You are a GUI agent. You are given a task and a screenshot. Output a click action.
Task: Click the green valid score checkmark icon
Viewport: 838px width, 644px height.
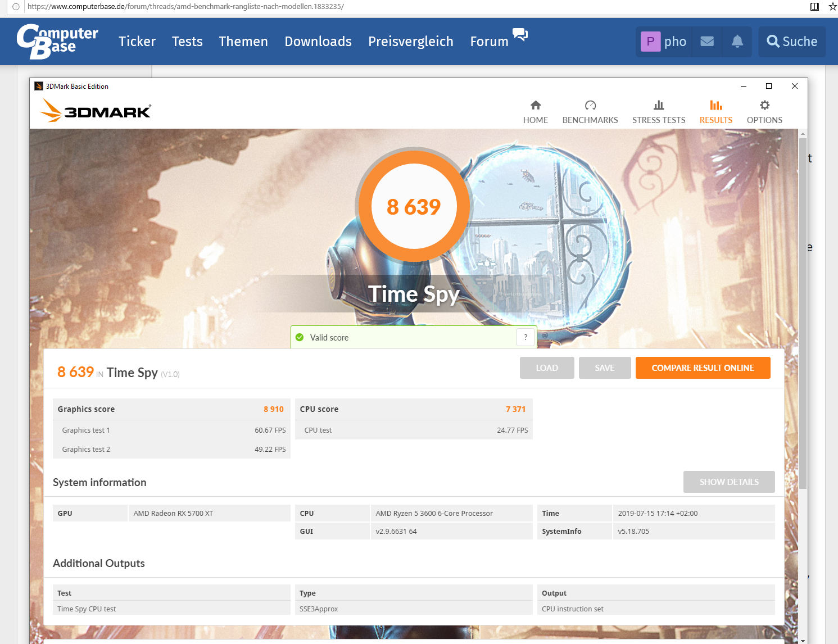click(x=300, y=337)
